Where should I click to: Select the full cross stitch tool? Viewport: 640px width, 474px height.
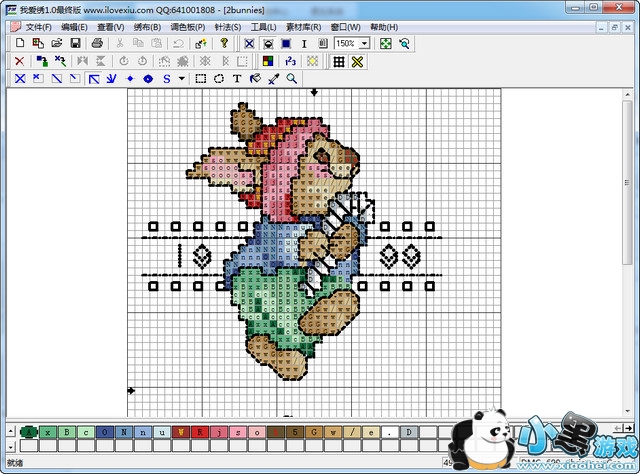point(20,78)
